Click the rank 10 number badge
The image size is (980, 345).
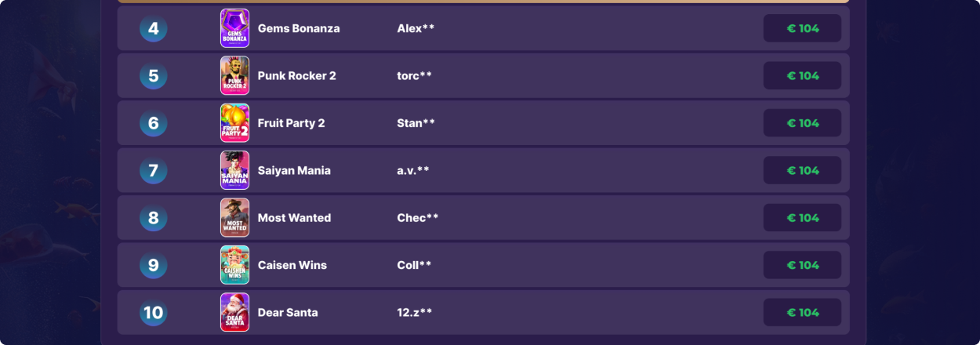coord(154,312)
